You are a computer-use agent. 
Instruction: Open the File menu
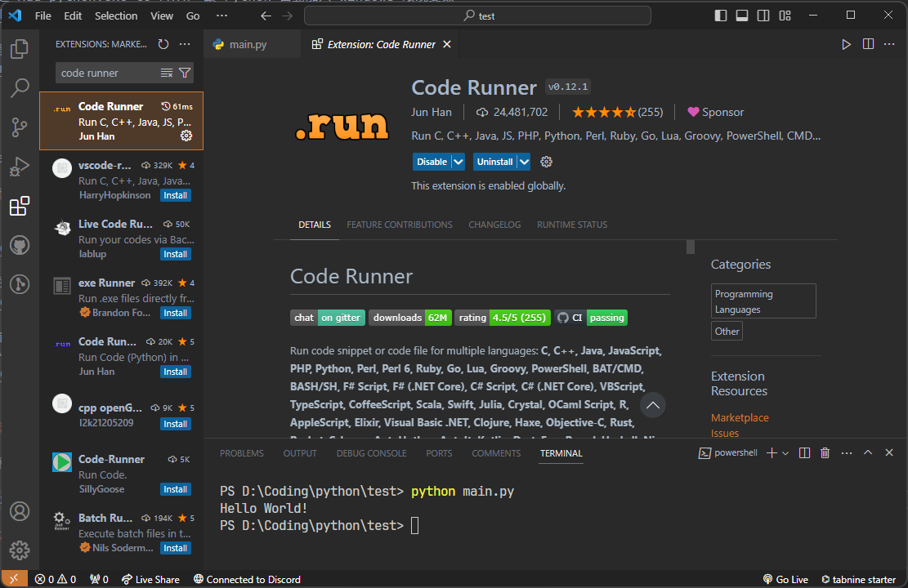coord(42,16)
